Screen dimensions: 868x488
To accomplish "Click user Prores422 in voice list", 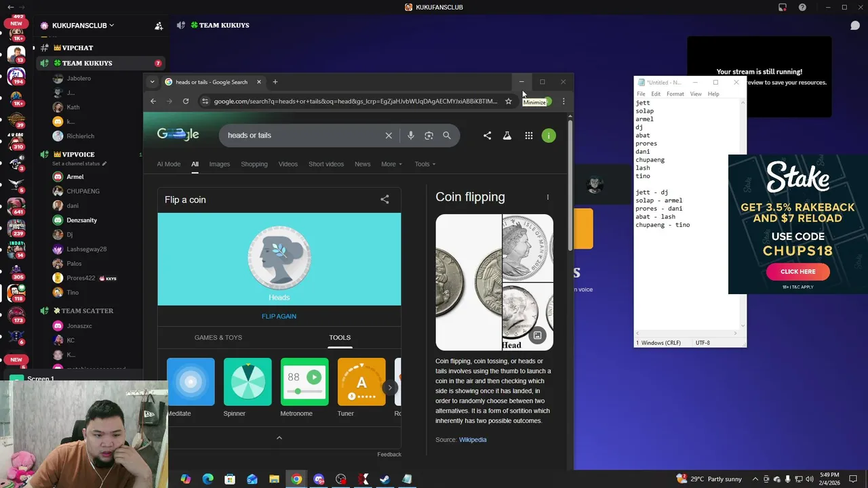I will pyautogui.click(x=81, y=278).
